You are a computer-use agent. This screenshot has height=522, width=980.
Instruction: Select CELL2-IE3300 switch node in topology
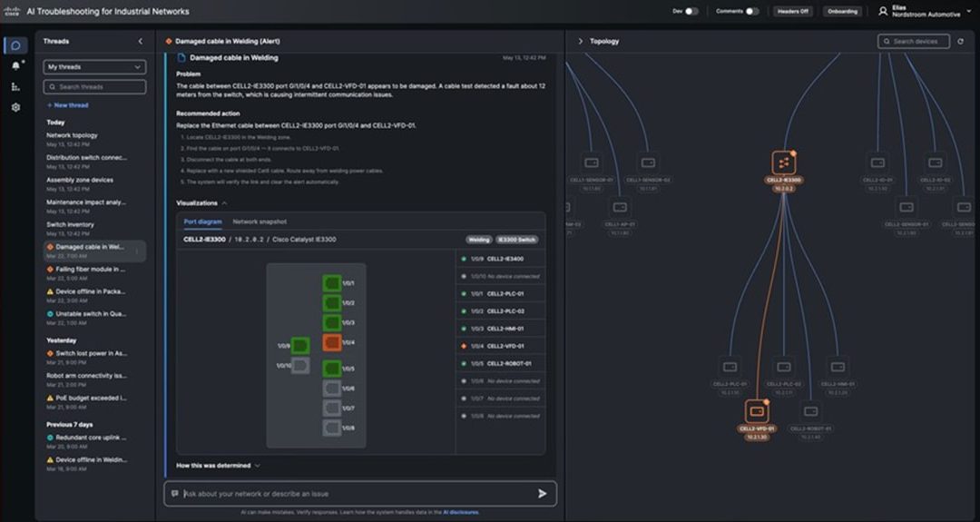tap(784, 163)
